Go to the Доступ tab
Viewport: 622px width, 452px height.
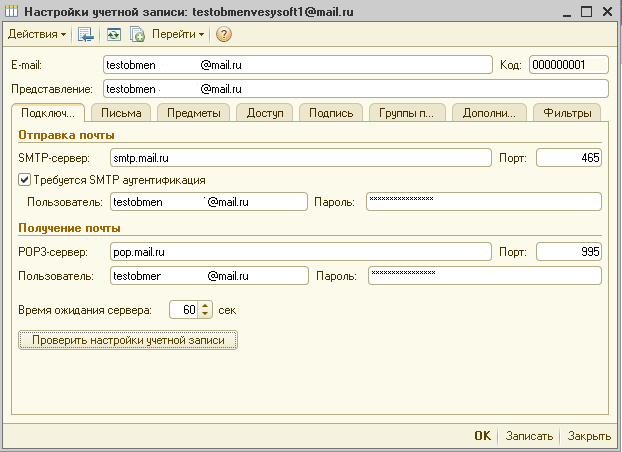tap(265, 113)
